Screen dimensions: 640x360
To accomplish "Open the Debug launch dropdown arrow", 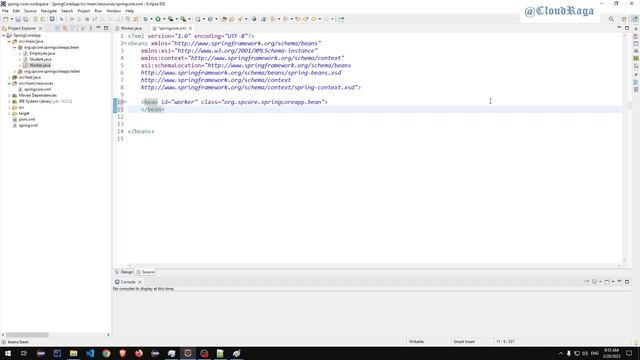I will pyautogui.click(x=151, y=19).
